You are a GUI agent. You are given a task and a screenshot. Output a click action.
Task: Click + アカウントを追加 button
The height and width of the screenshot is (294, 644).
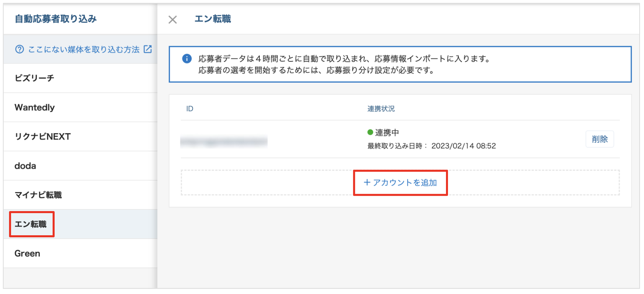(400, 183)
